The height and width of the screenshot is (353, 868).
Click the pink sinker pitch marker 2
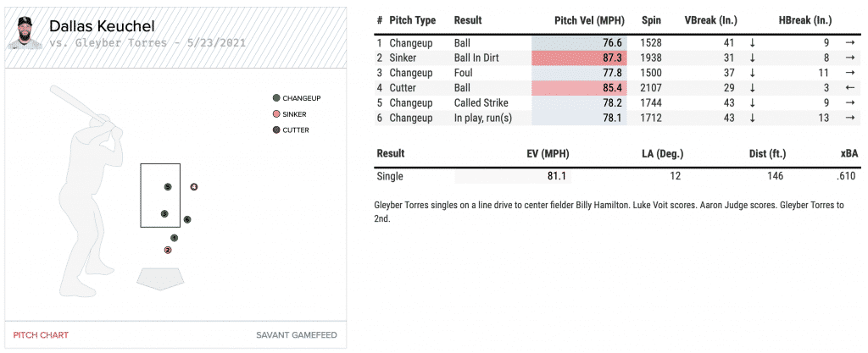point(168,250)
